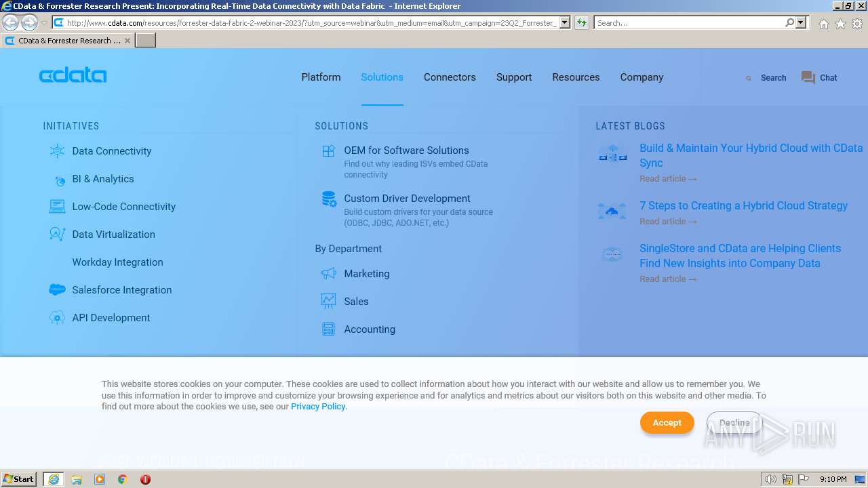Click the Data Connectivity icon
Viewport: 868px width, 488px height.
pyautogui.click(x=58, y=151)
